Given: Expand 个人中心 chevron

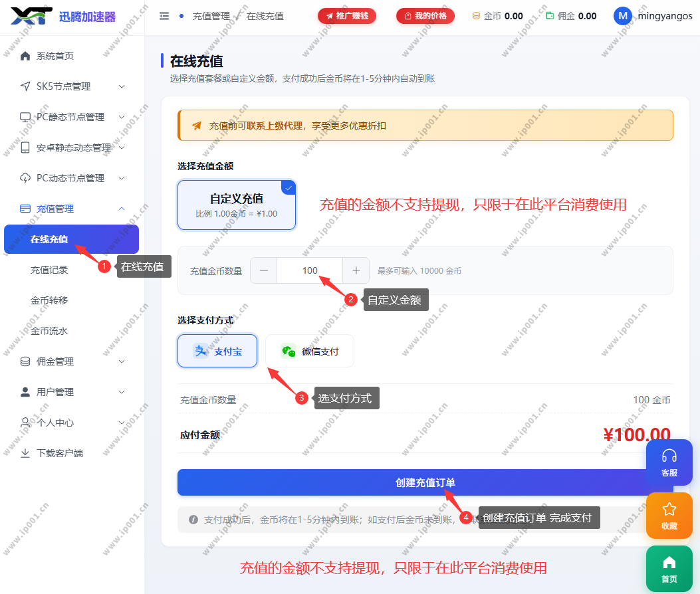Looking at the screenshot, I should point(122,422).
